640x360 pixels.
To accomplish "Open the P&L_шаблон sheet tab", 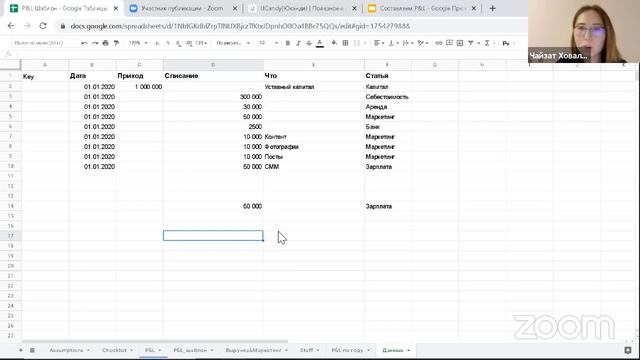I will [x=193, y=350].
